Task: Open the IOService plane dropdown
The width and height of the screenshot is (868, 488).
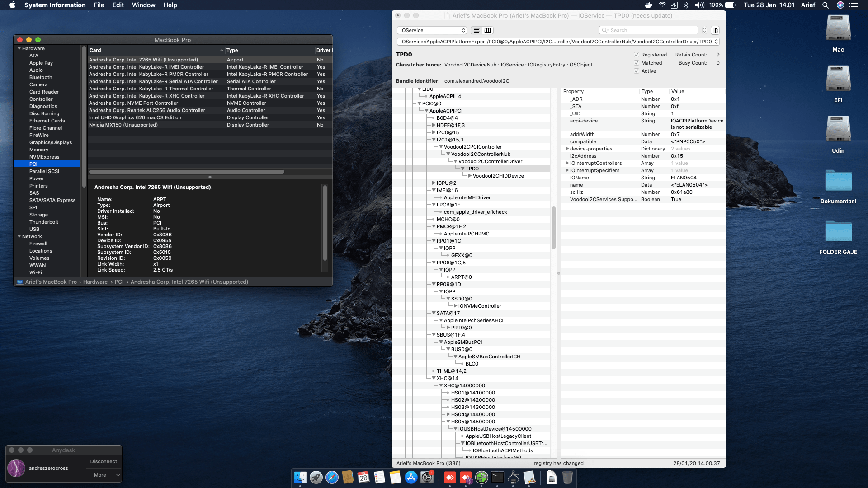Action: tap(432, 30)
